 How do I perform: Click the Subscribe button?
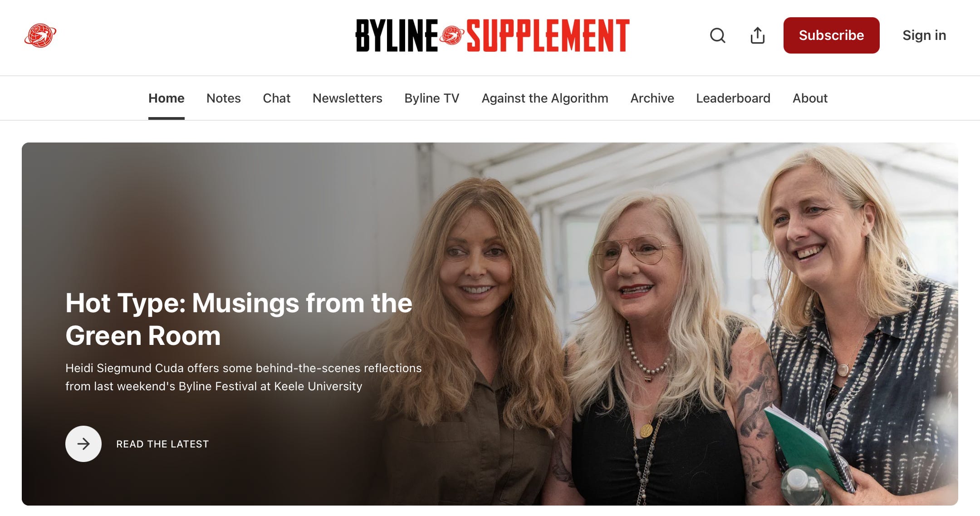(x=831, y=35)
